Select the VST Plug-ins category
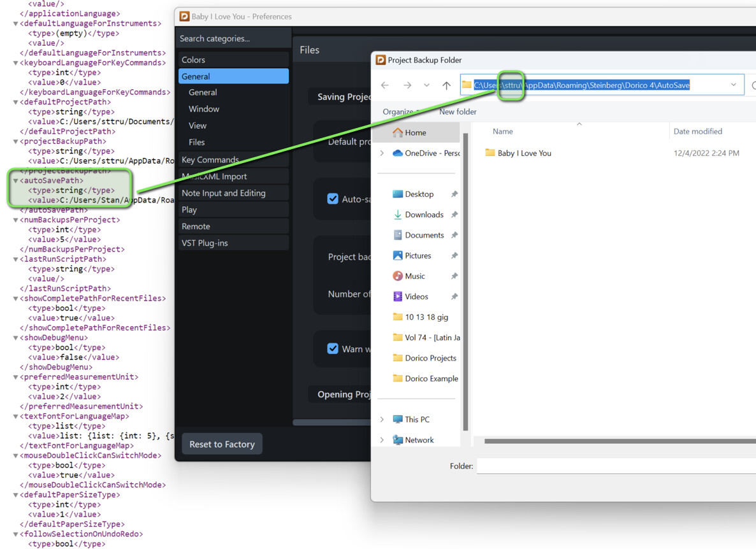The height and width of the screenshot is (549, 756). pyautogui.click(x=233, y=243)
